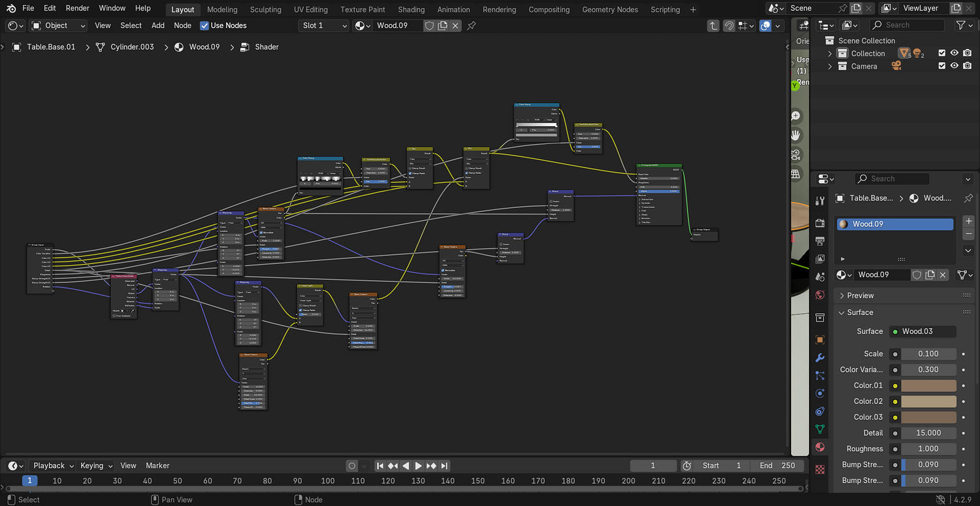Unlink material with X in node editor header
The width and height of the screenshot is (980, 506).
[455, 25]
